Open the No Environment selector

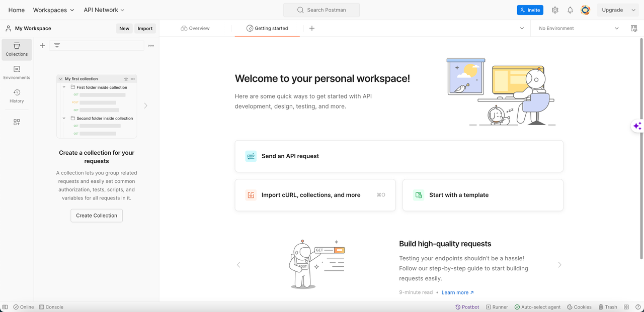click(579, 29)
